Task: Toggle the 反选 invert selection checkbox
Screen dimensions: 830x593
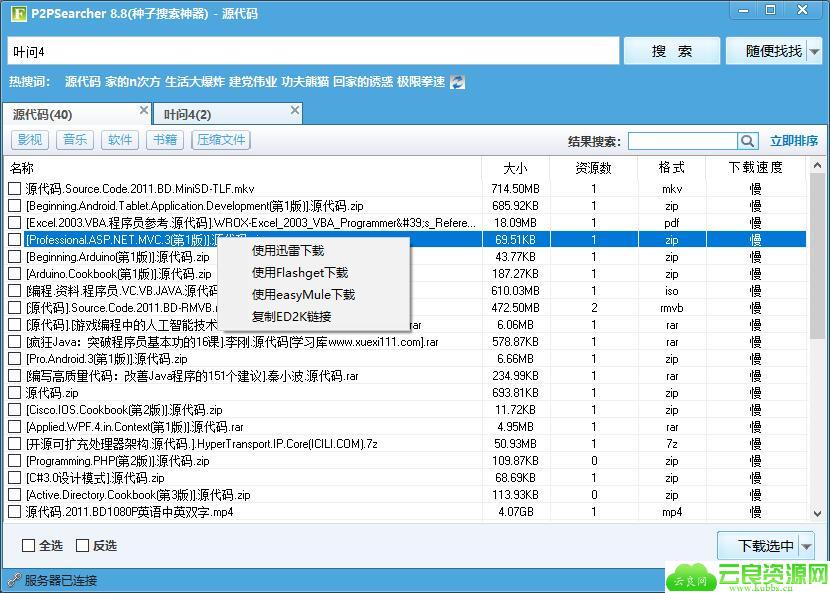Action: pyautogui.click(x=82, y=545)
